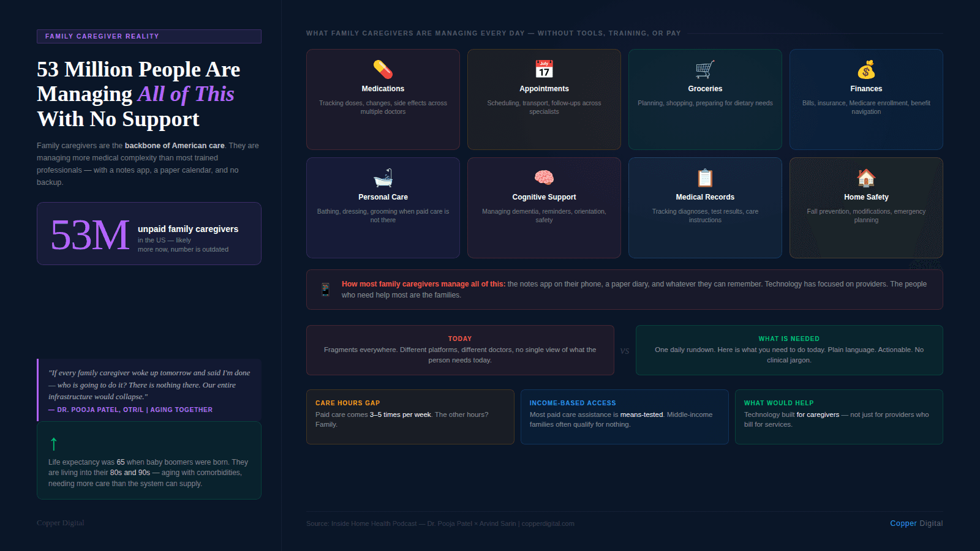Screen dimensions: 980x551
Task: Click the source citation at the bottom
Action: [440, 523]
